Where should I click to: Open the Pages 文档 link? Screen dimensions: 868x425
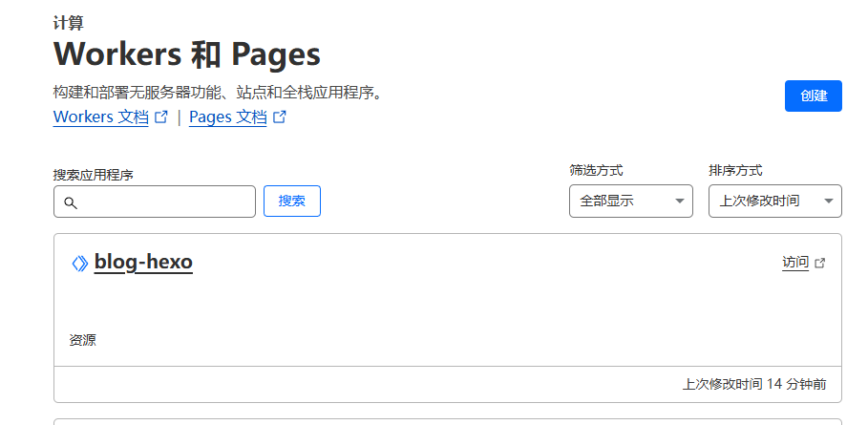[x=228, y=117]
